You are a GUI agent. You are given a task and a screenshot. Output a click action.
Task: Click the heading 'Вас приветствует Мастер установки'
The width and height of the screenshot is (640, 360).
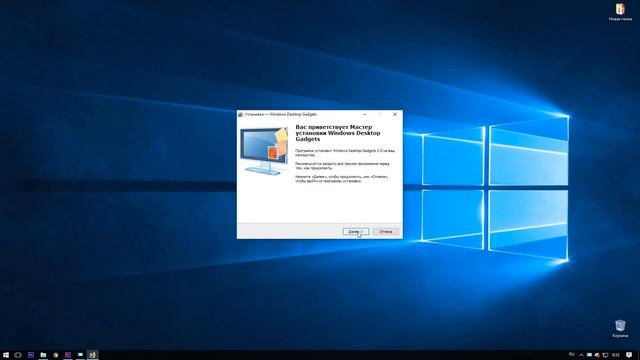(338, 133)
